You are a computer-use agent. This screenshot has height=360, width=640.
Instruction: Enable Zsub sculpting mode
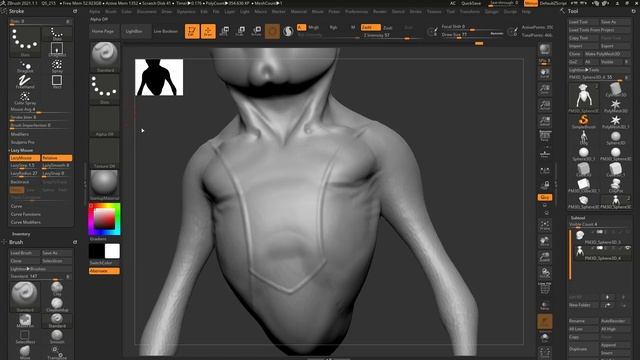388,28
